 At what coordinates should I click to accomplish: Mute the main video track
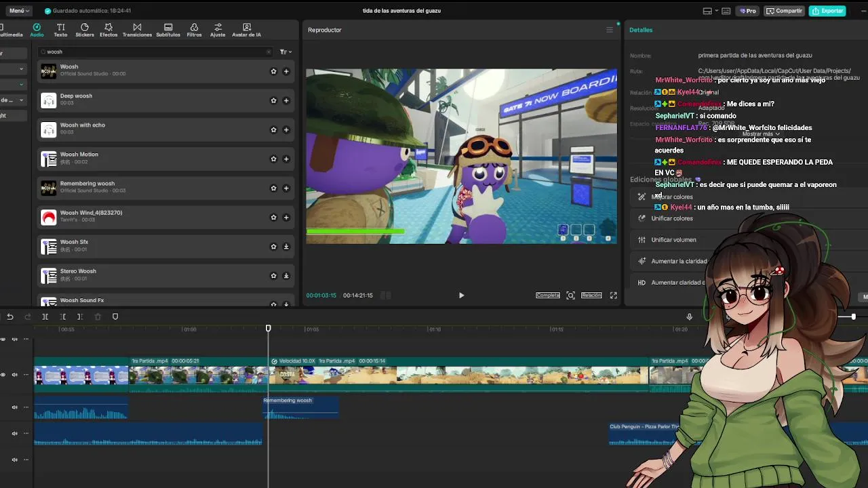(14, 375)
